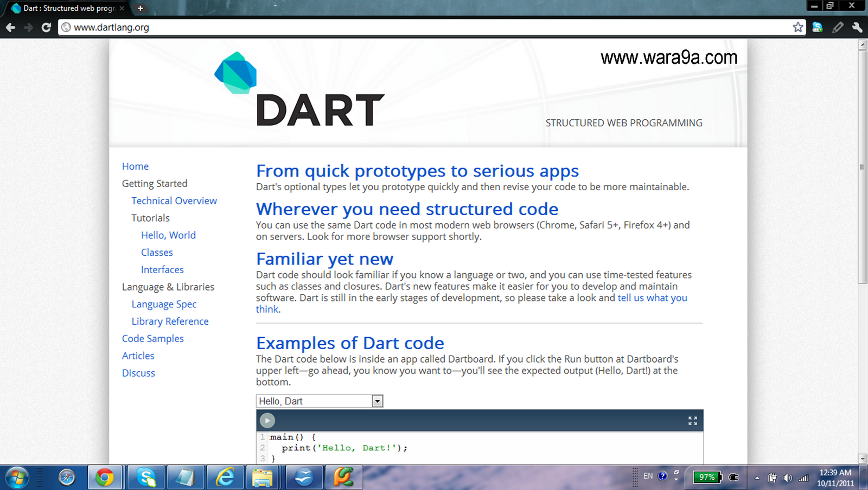Image resolution: width=868 pixels, height=490 pixels.
Task: Open the OpenOffice taskbar icon
Action: point(304,478)
